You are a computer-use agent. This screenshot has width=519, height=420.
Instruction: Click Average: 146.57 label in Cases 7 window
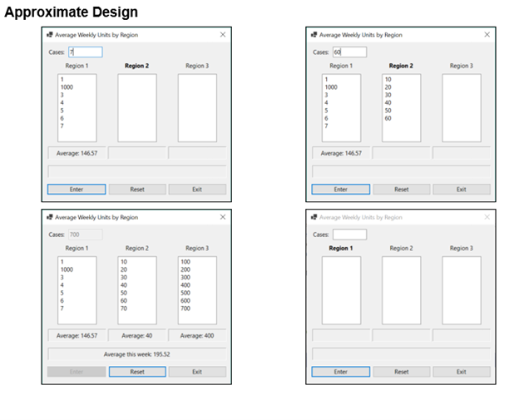pos(77,153)
